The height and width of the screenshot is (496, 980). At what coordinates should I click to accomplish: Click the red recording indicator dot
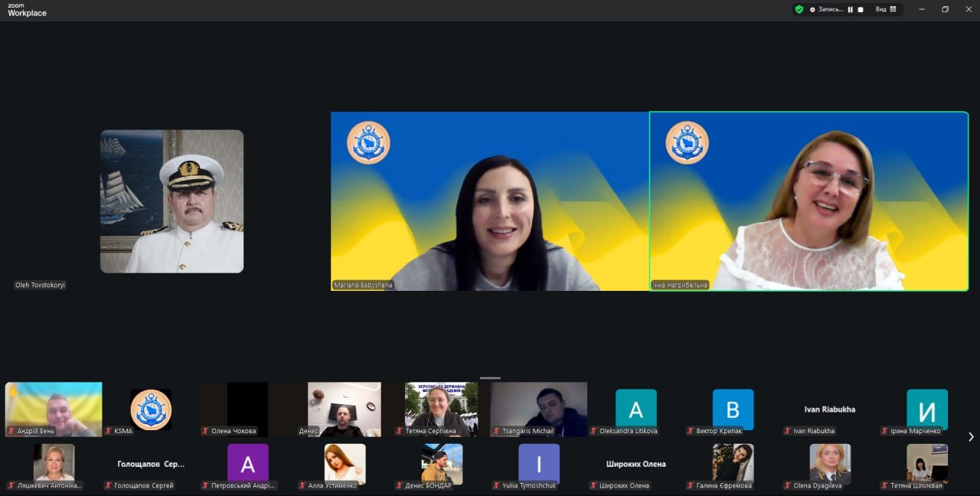(812, 9)
